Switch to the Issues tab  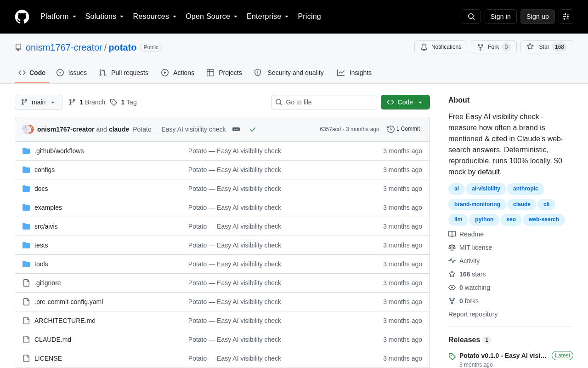[72, 73]
